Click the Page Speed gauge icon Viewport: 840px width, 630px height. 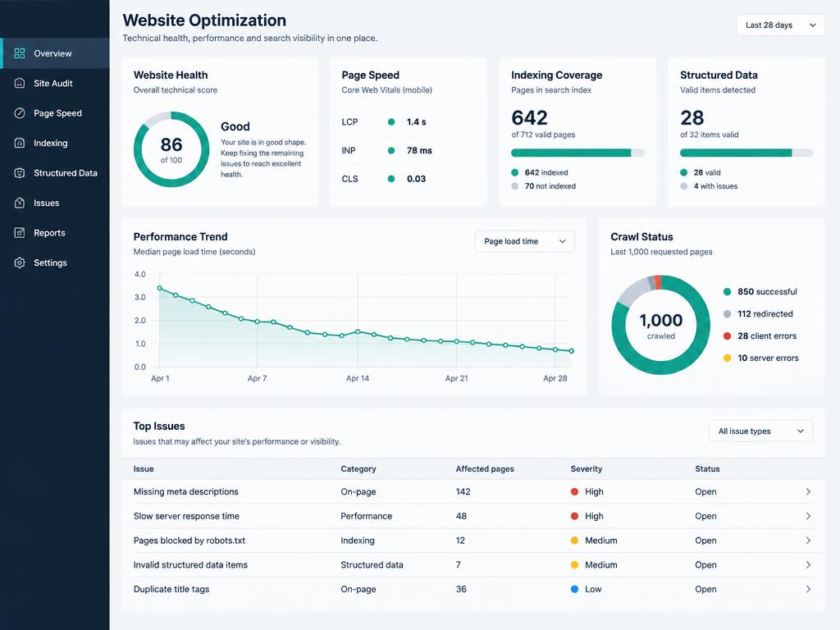20,113
